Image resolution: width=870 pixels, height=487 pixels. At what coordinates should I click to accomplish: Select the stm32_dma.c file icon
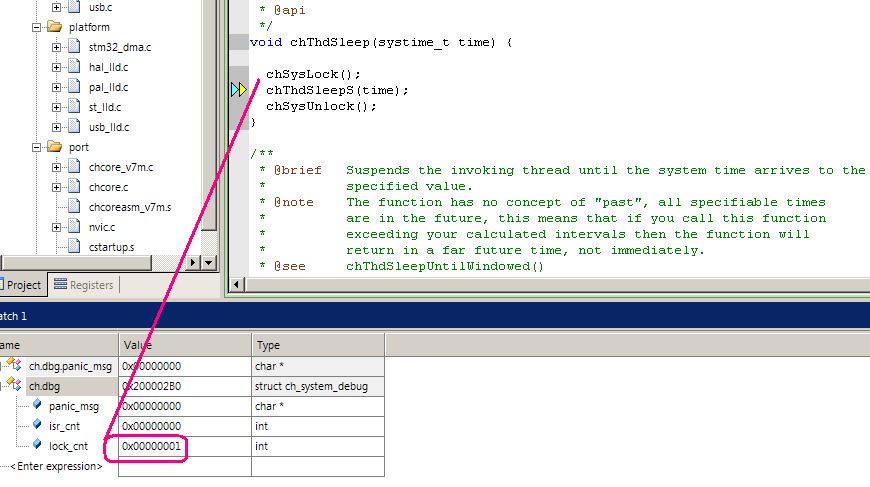coord(74,47)
